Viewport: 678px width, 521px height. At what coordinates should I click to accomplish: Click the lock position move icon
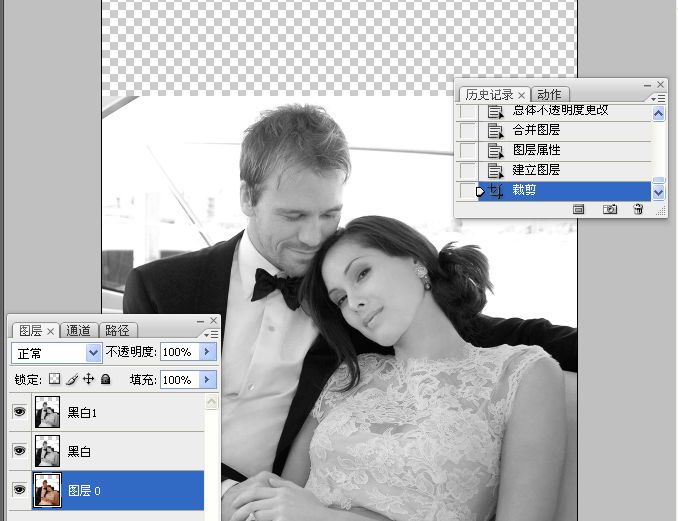pyautogui.click(x=88, y=380)
